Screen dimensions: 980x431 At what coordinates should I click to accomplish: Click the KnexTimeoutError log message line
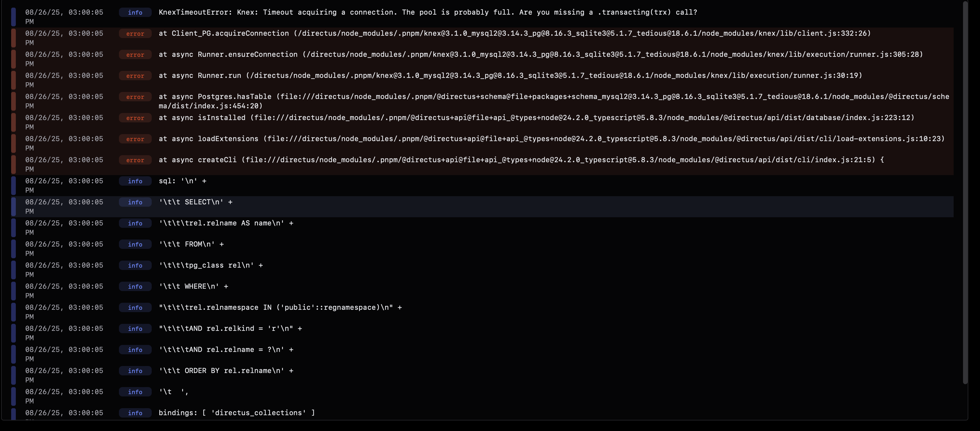428,12
